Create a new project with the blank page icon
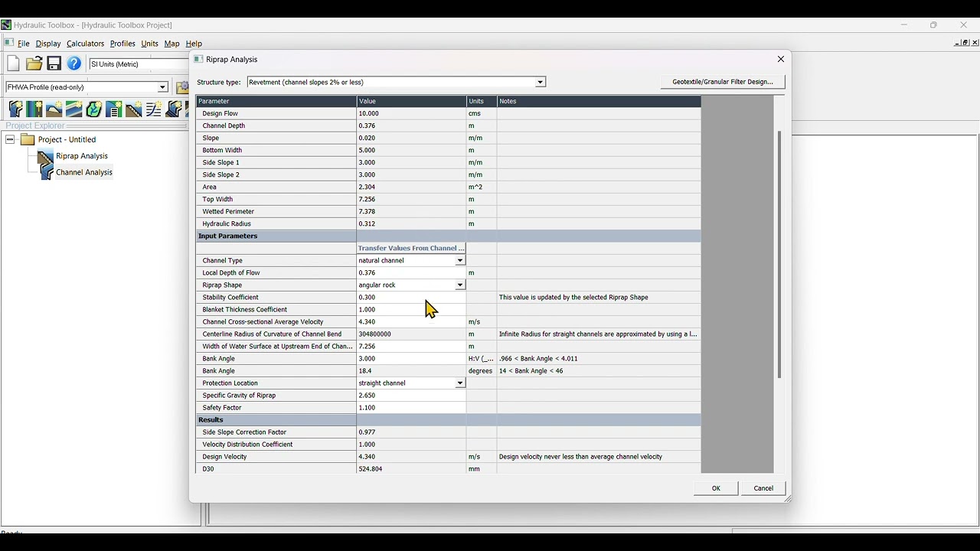This screenshot has height=551, width=980. pyautogui.click(x=13, y=64)
